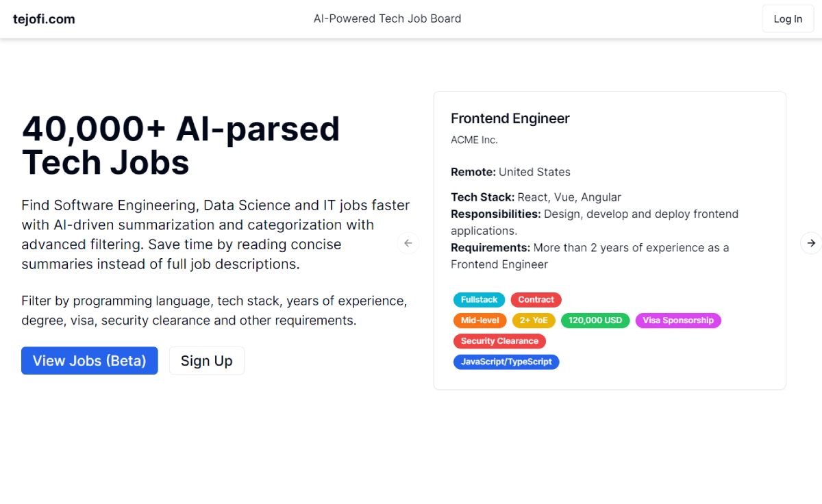The height and width of the screenshot is (504, 822).
Task: Select the JavaScript/TypeScript tag
Action: pyautogui.click(x=506, y=362)
